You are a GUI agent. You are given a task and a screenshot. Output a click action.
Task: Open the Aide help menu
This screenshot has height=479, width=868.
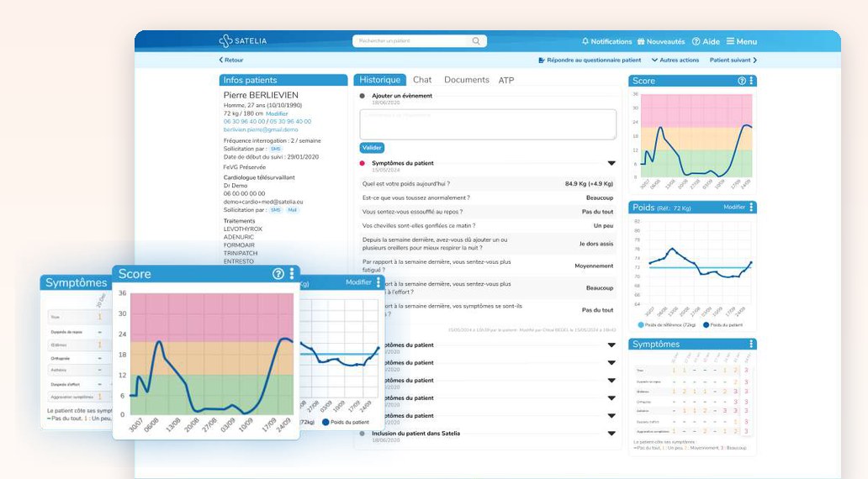click(x=706, y=41)
